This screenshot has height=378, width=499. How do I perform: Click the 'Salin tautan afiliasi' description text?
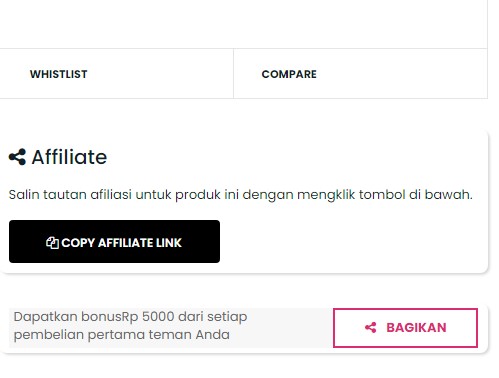pos(240,195)
